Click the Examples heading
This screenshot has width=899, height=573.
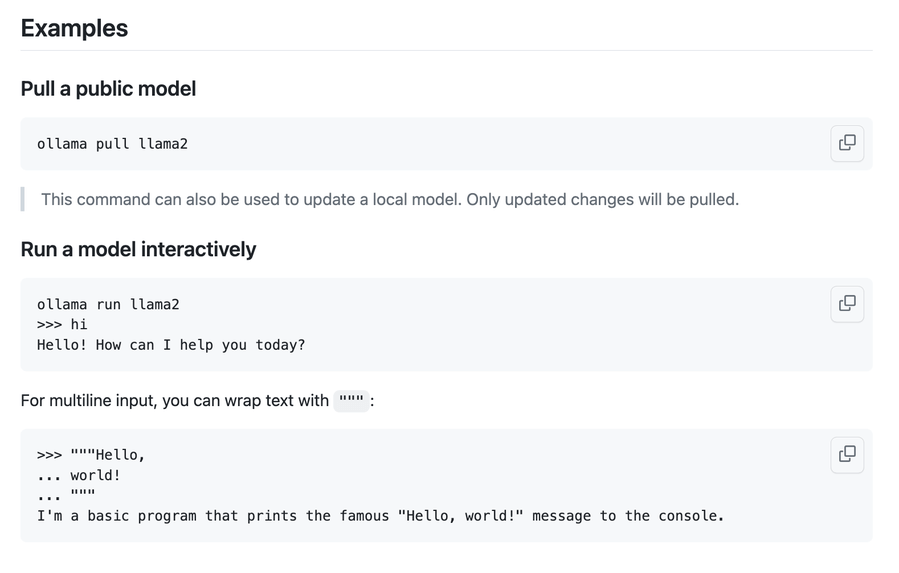(75, 28)
